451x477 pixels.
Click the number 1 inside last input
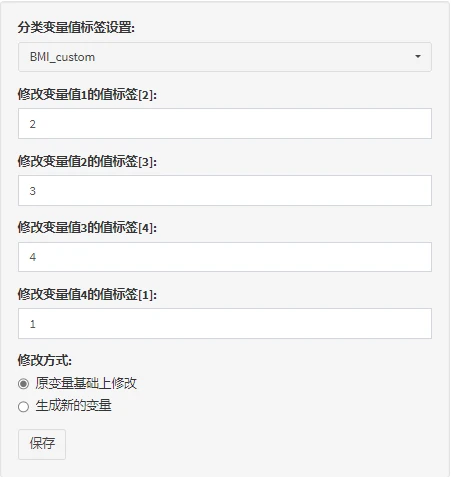[33, 324]
